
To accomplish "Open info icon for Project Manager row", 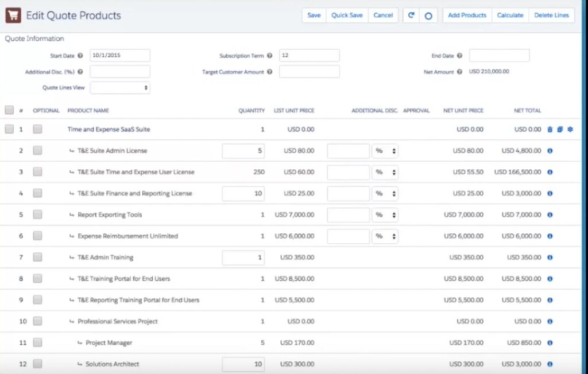I will [x=550, y=343].
